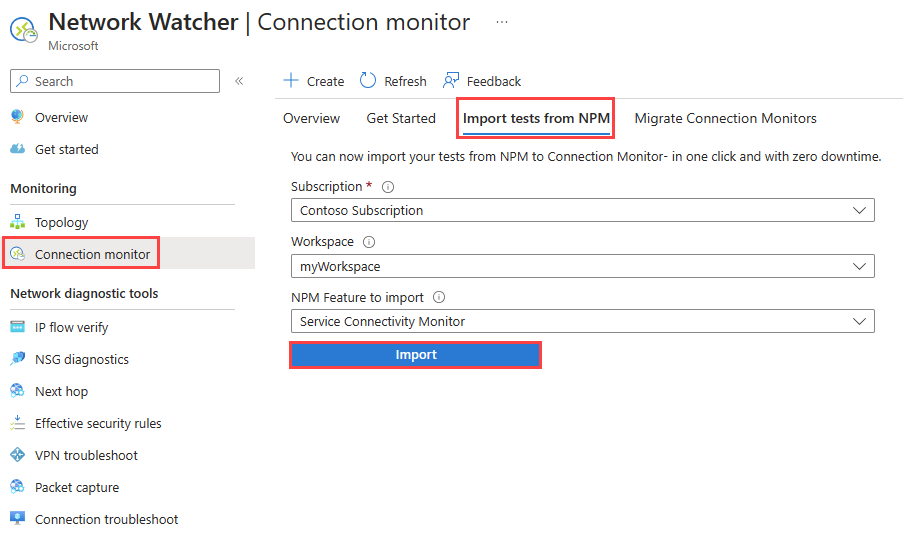Show Workspace info tooltip icon
This screenshot has width=903, height=539.
point(369,242)
